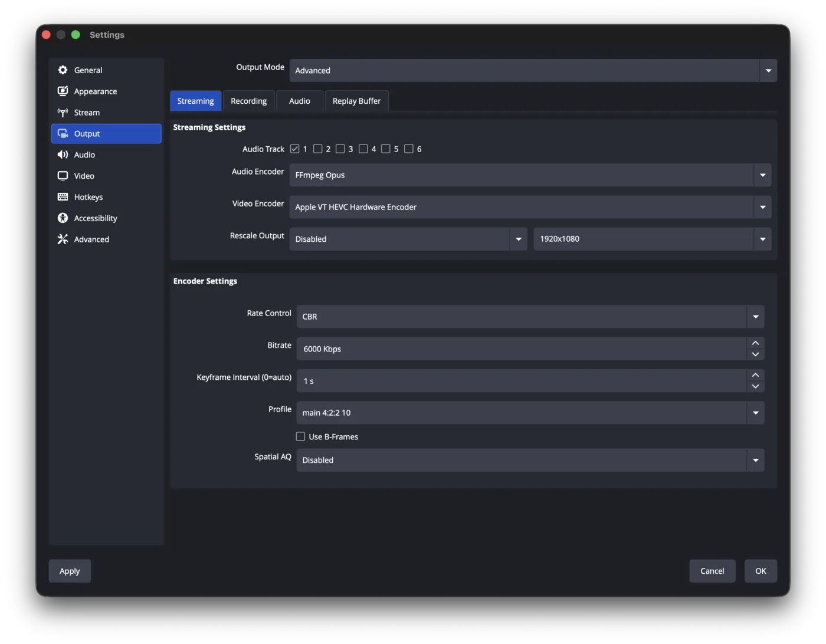This screenshot has width=826, height=644.
Task: Click the Audio speaker icon
Action: coord(63,155)
